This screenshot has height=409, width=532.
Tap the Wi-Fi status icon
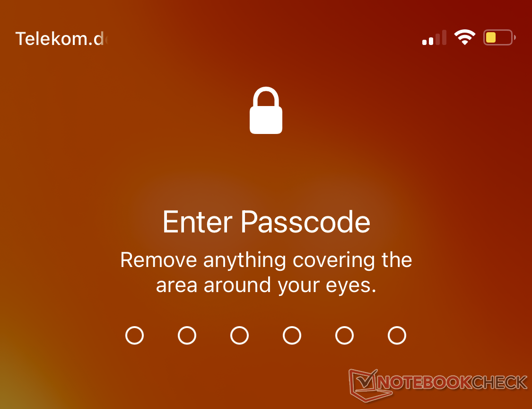[x=465, y=37]
